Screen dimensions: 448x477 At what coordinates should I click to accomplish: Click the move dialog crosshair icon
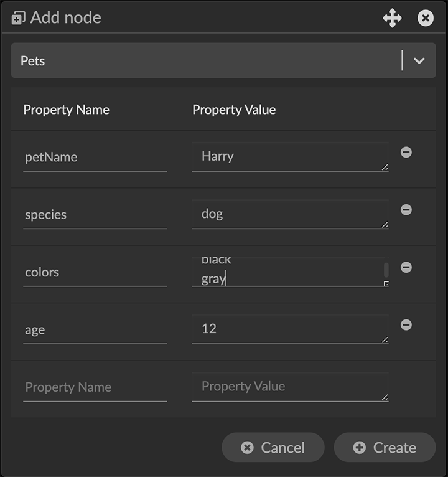(392, 18)
